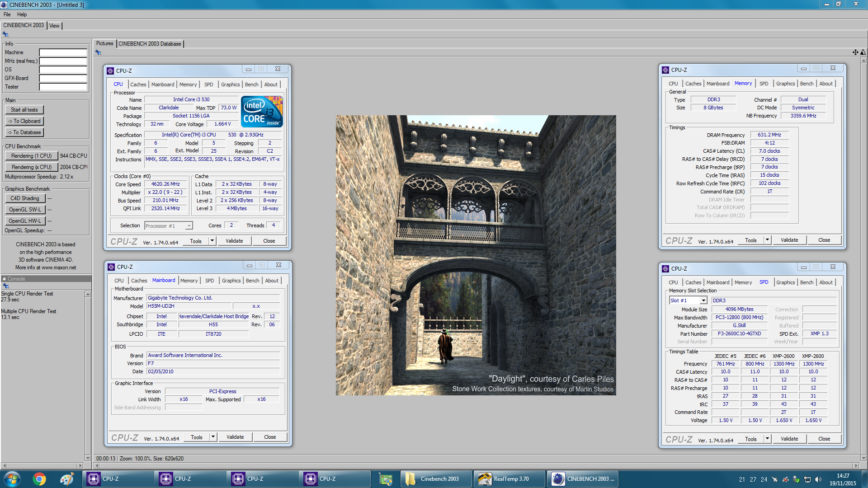This screenshot has height=488, width=868.
Task: Click the CPU-Z icon of the Memory window
Action: 665,70
